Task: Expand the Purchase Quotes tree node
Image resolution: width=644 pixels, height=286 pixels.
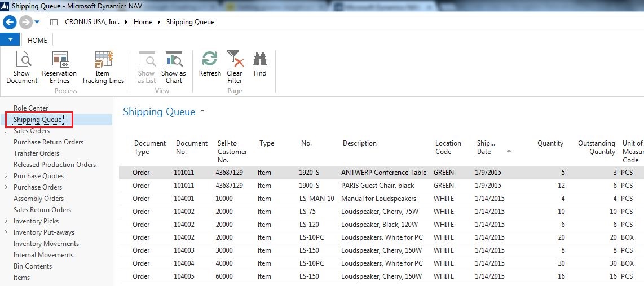Action: (x=6, y=176)
